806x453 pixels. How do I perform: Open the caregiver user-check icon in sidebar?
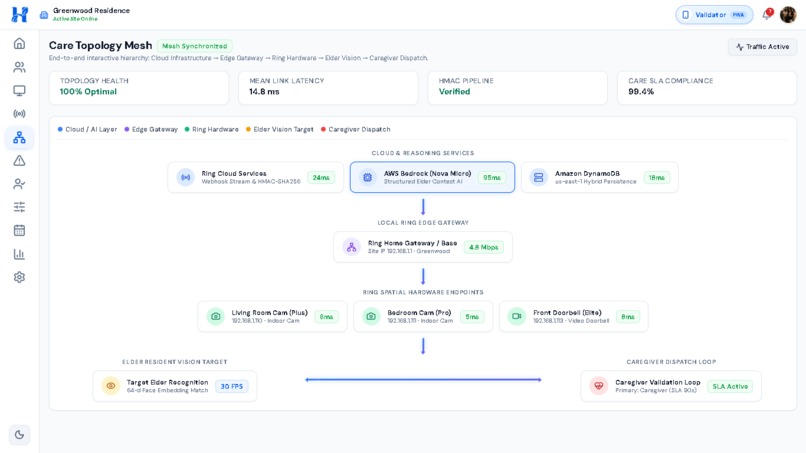19,184
